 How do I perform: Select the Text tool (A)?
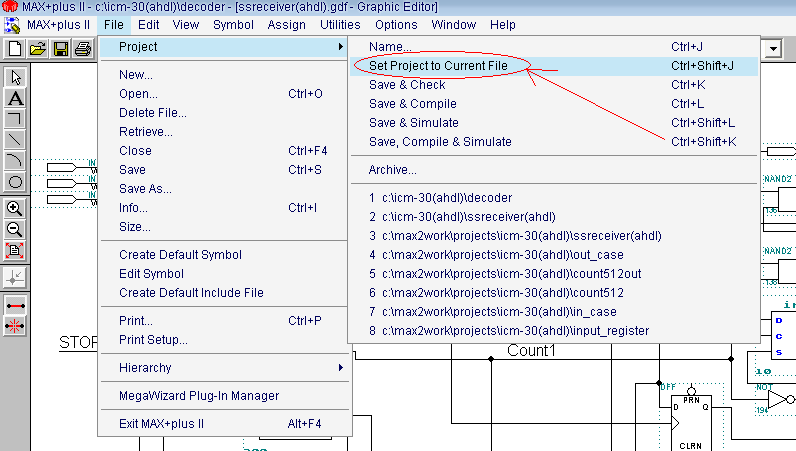pos(15,98)
